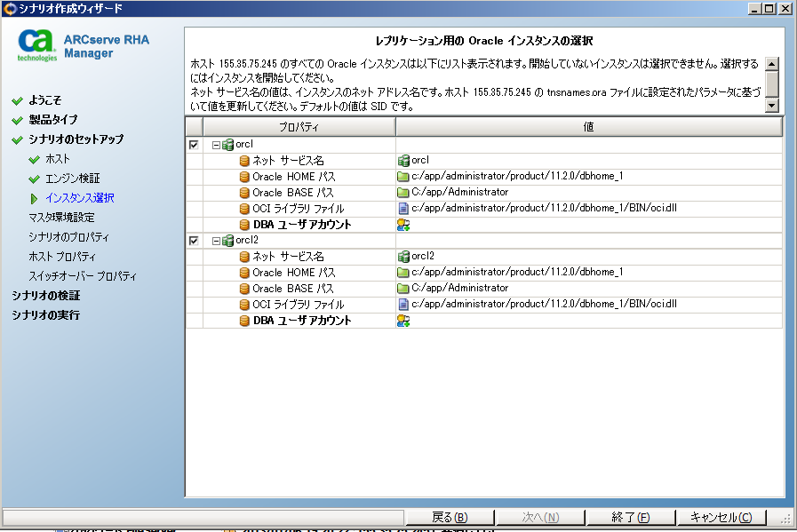Click the orcl Oracle HOME パス property icon

(244, 177)
